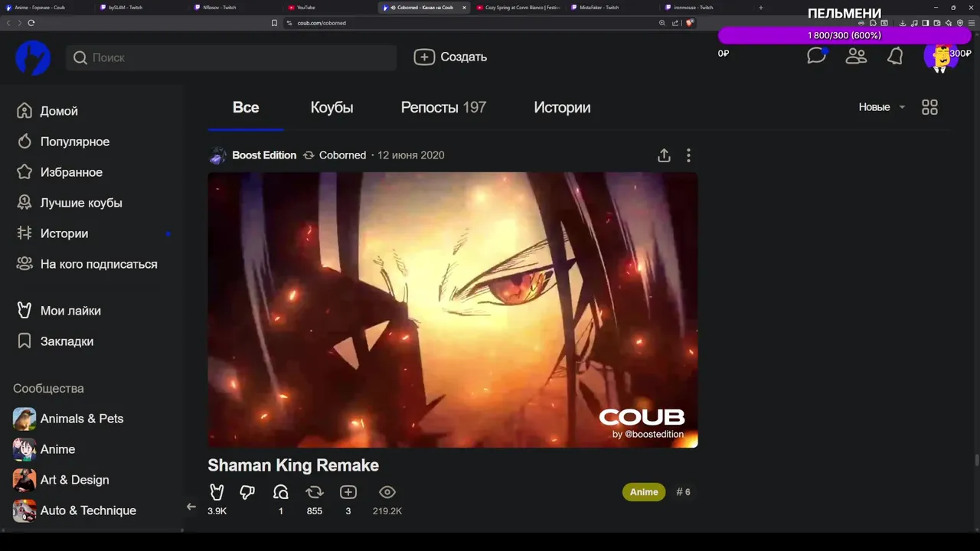The height and width of the screenshot is (551, 980).
Task: Collapse sidebar with left arrow icon
Action: pyautogui.click(x=191, y=507)
